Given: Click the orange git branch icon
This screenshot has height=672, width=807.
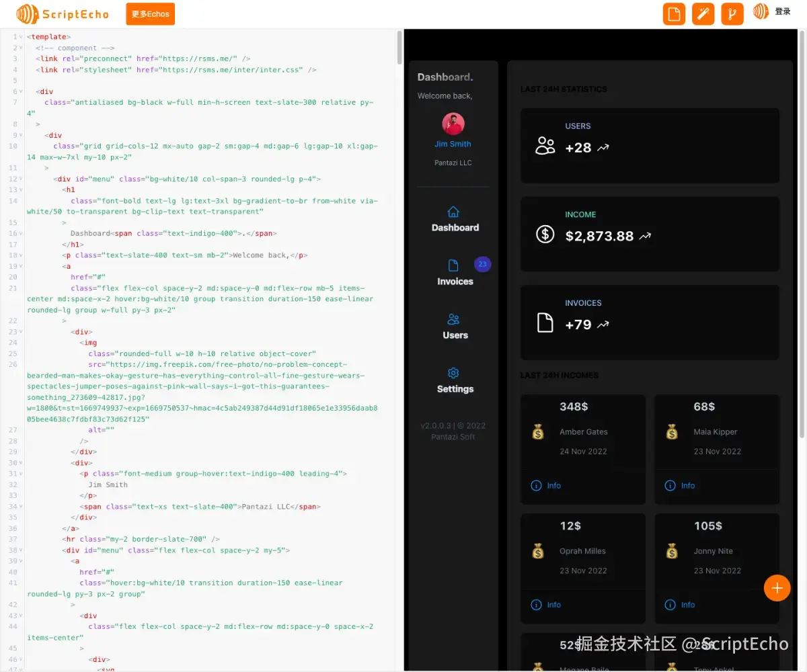Looking at the screenshot, I should click(732, 14).
